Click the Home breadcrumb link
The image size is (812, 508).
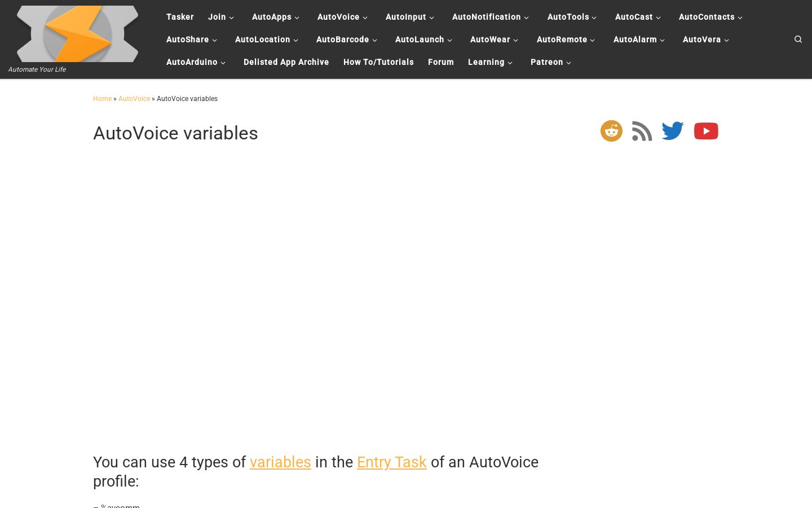[x=102, y=99]
